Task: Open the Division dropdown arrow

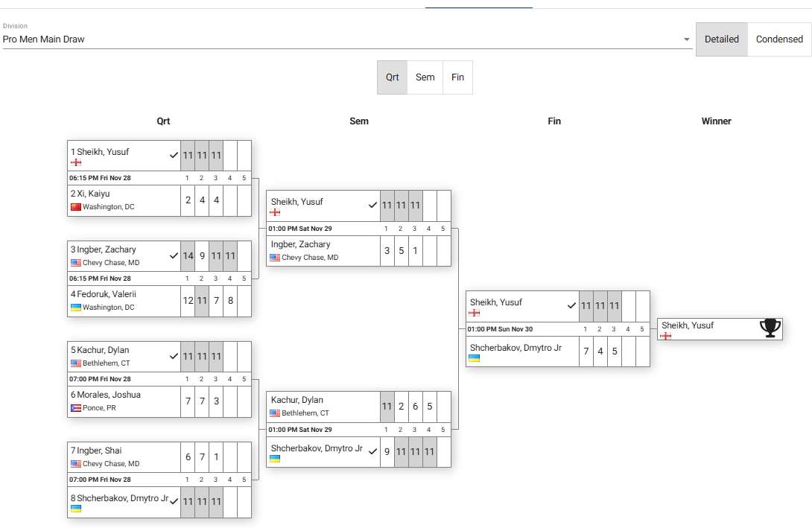Action: (686, 39)
